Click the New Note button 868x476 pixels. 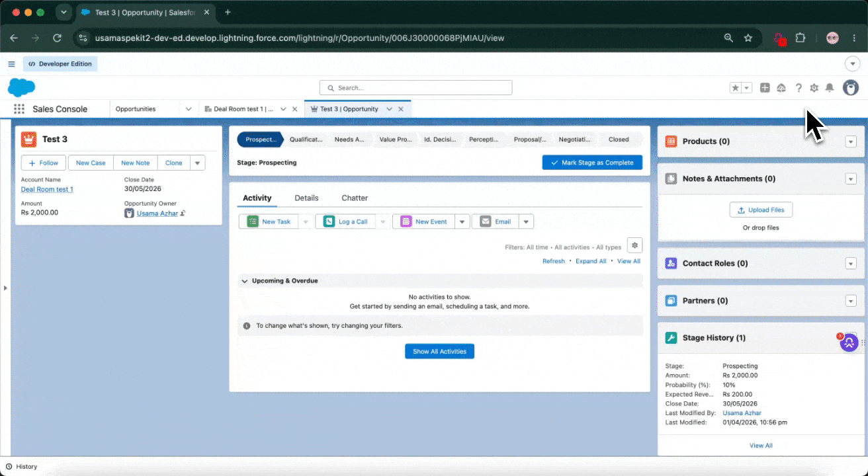(136, 163)
